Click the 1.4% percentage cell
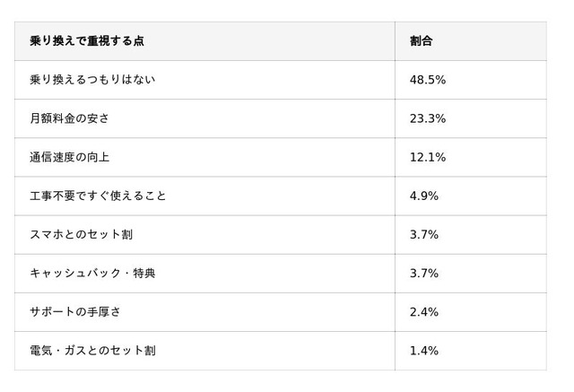Viewport: 574px width, 392px height. pyautogui.click(x=424, y=351)
